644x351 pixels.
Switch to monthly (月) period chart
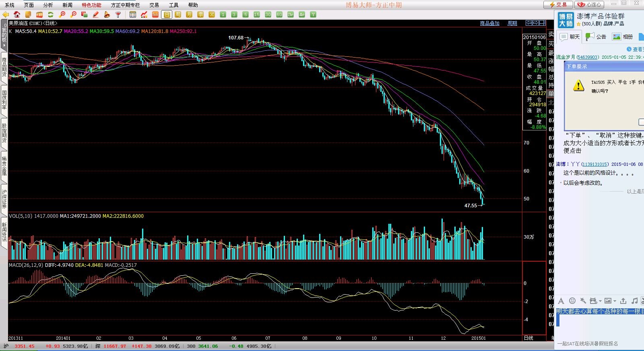coord(189,14)
